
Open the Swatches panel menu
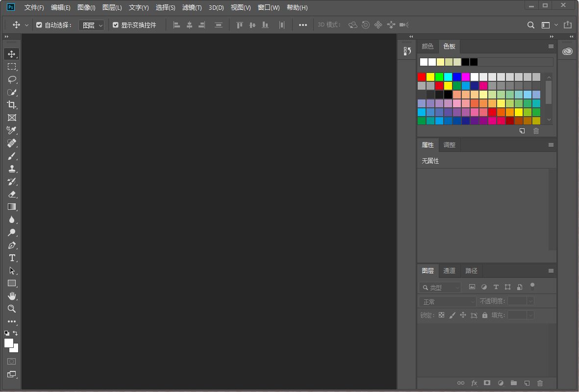[x=551, y=47]
